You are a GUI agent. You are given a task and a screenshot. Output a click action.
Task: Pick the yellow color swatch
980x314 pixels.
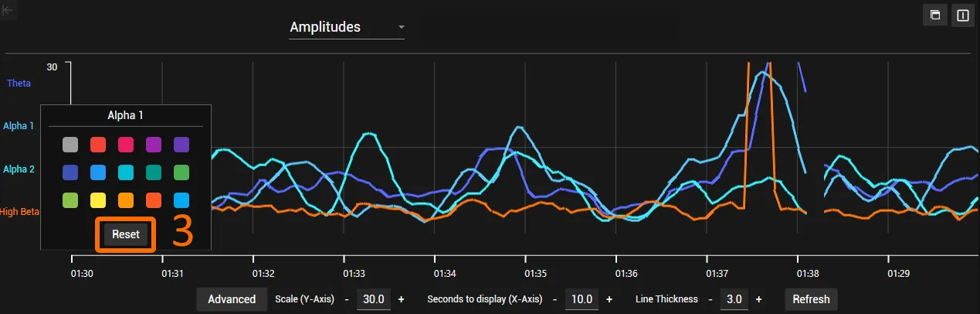click(98, 200)
